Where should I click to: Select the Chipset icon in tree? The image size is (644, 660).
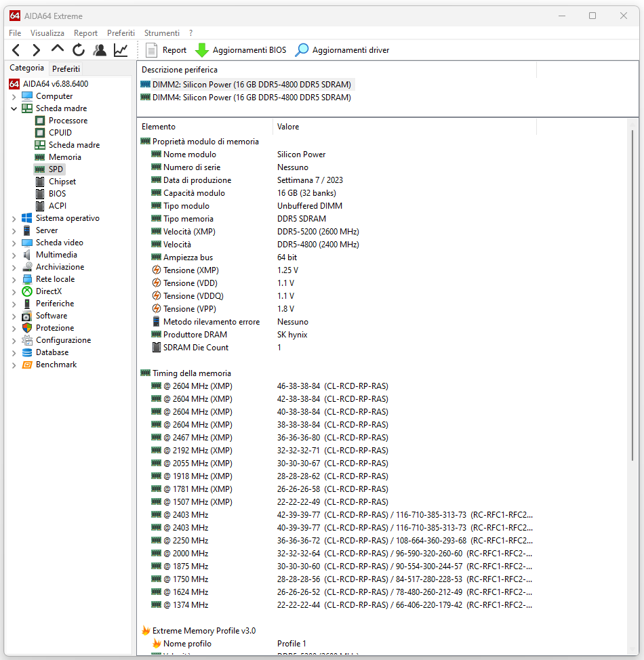pyautogui.click(x=40, y=182)
